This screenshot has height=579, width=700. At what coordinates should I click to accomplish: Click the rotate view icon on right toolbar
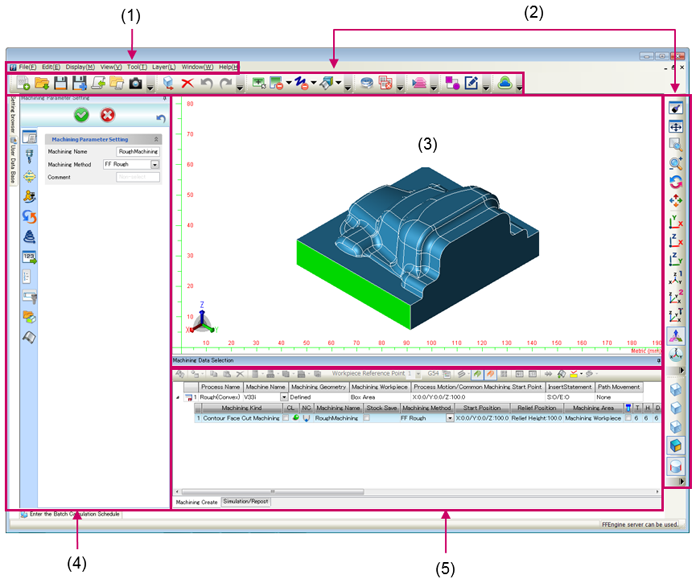pyautogui.click(x=675, y=182)
